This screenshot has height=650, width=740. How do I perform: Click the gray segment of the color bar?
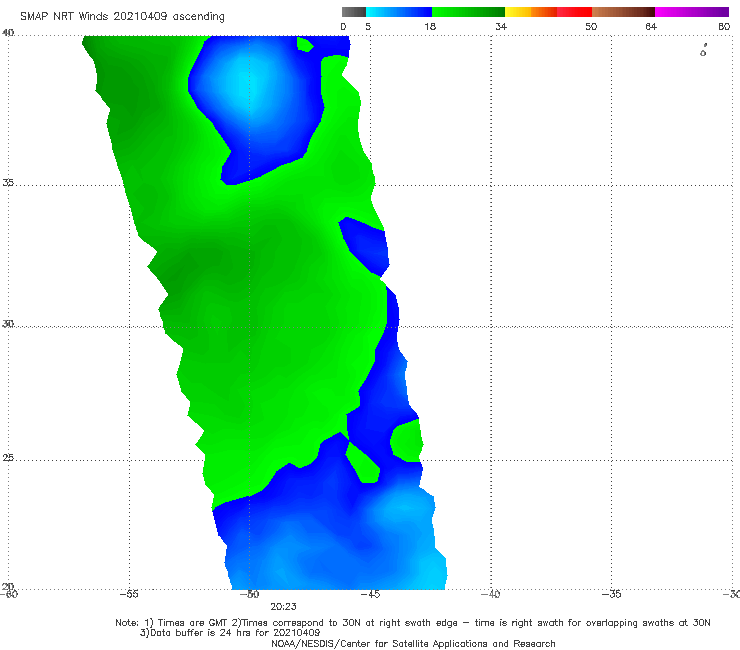click(354, 12)
